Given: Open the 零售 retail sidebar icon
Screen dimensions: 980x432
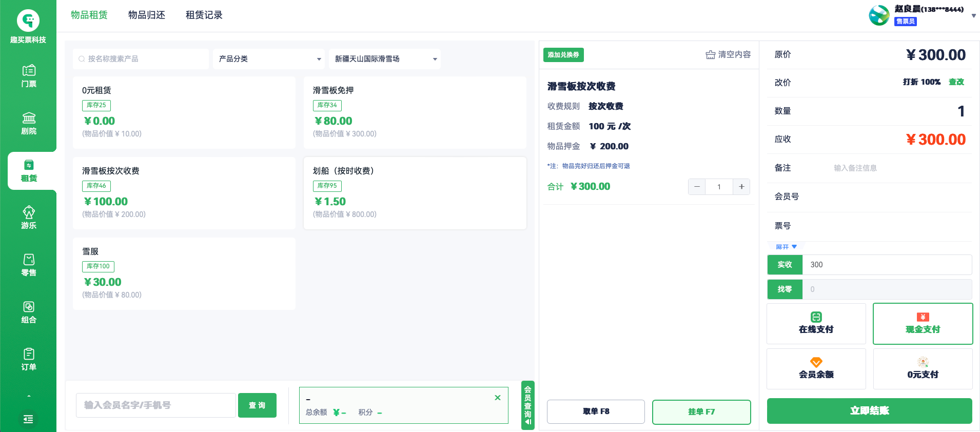Looking at the screenshot, I should (29, 265).
